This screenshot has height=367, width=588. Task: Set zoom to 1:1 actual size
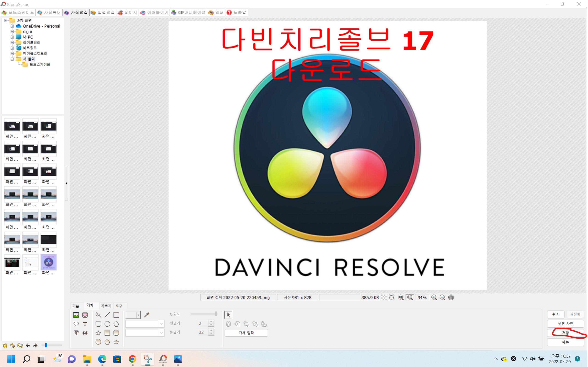point(401,297)
